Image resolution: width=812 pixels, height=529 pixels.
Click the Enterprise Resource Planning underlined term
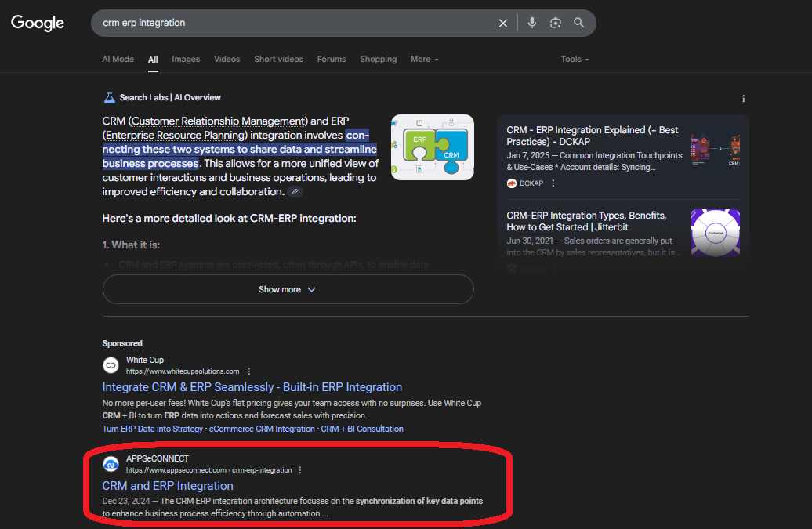[x=175, y=135]
